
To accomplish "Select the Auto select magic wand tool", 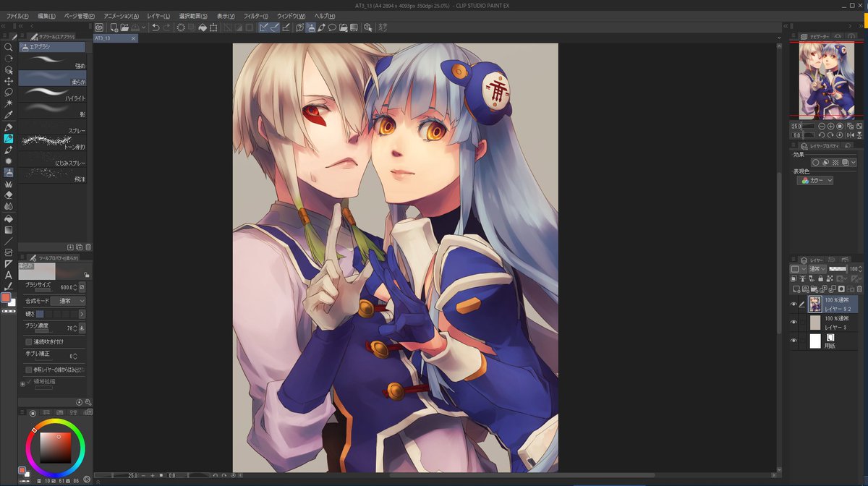I will click(x=9, y=103).
